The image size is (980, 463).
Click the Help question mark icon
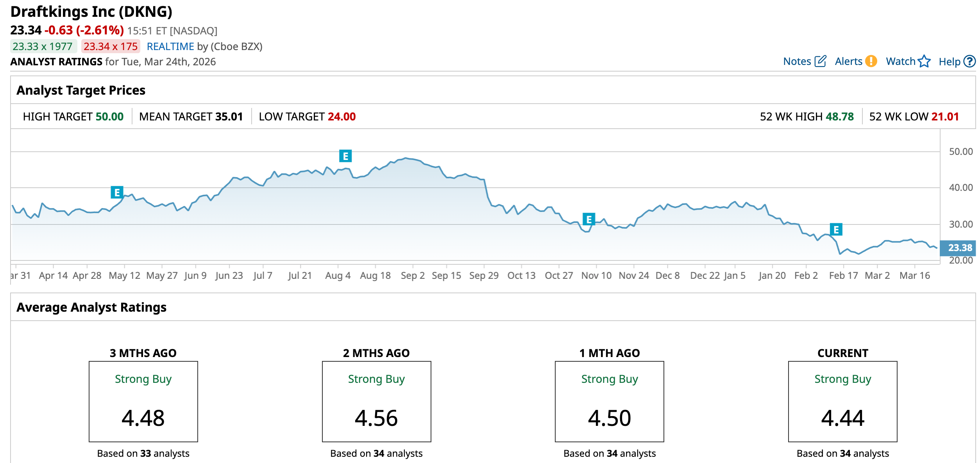tap(969, 61)
